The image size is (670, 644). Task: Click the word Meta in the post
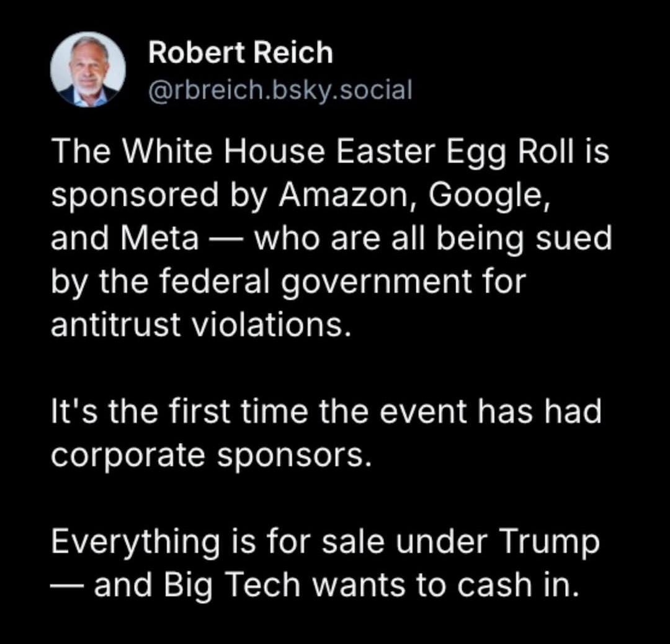(160, 238)
